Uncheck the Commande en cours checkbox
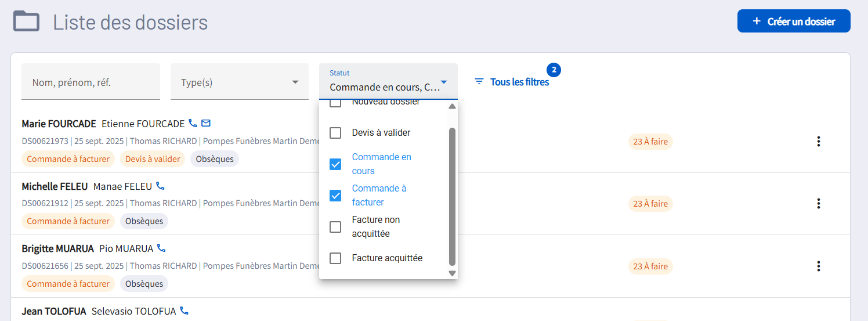The image size is (868, 321). coord(335,164)
